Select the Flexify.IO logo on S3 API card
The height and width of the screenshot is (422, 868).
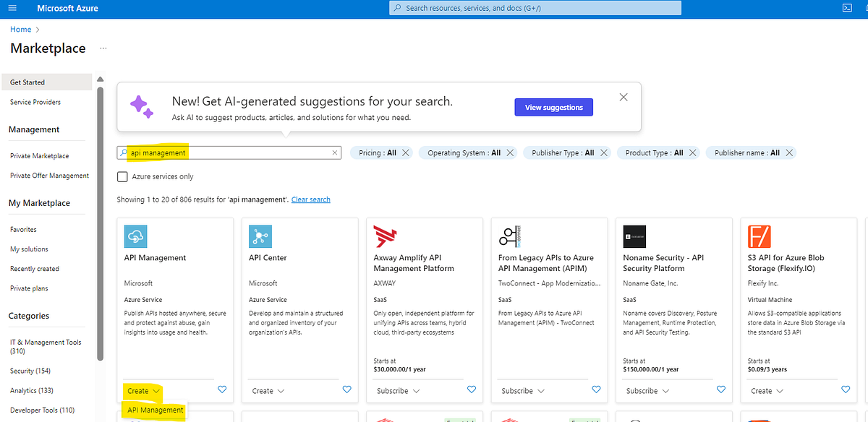point(758,236)
